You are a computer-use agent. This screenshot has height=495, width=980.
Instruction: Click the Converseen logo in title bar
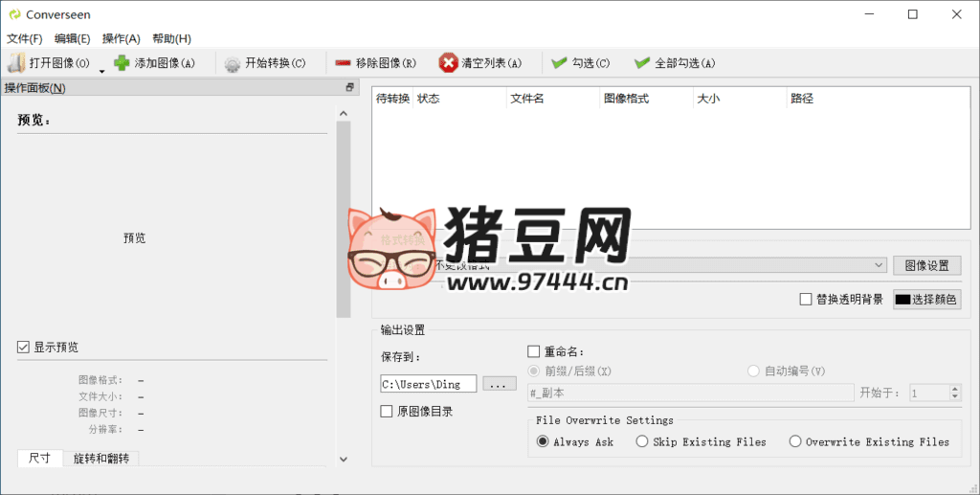tap(15, 14)
